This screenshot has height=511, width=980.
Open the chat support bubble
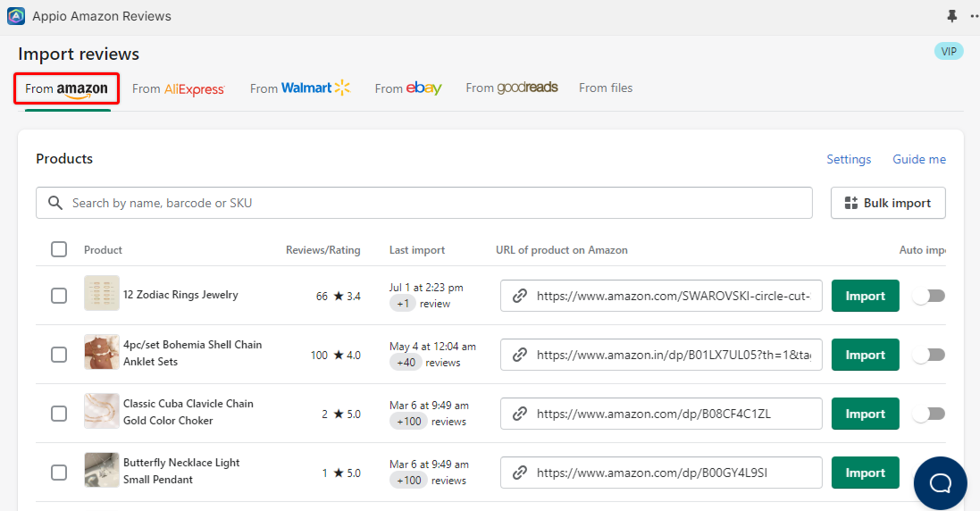(x=940, y=483)
